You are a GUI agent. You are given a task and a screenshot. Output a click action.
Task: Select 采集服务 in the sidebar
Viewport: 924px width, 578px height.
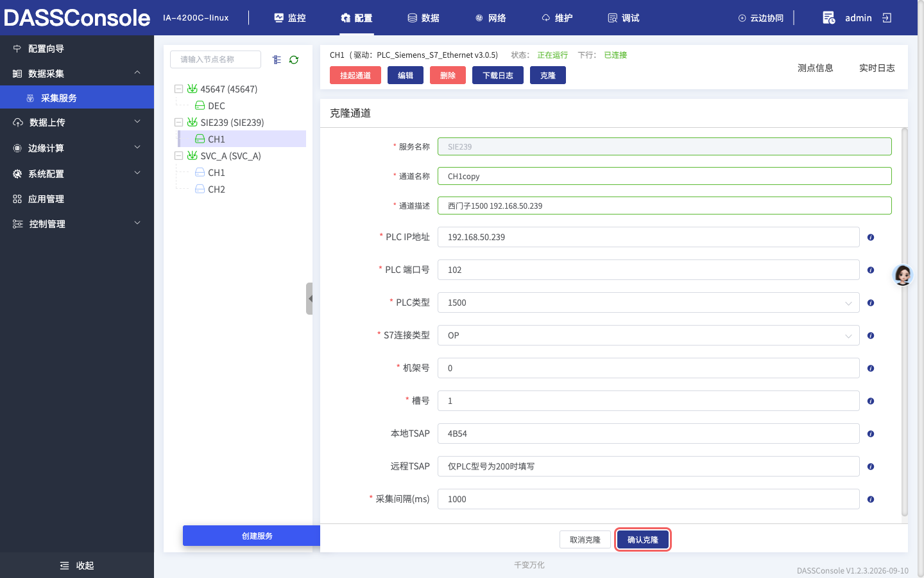[77, 98]
